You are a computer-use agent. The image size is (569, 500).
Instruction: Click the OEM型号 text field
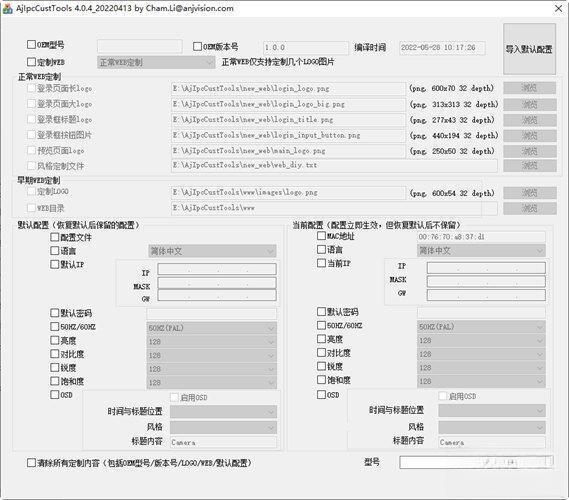140,46
